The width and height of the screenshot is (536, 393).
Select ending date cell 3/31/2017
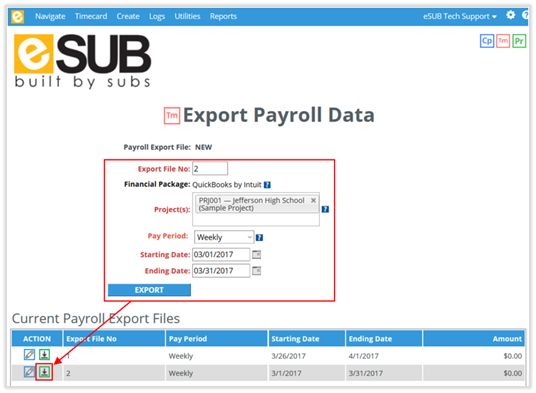(366, 373)
